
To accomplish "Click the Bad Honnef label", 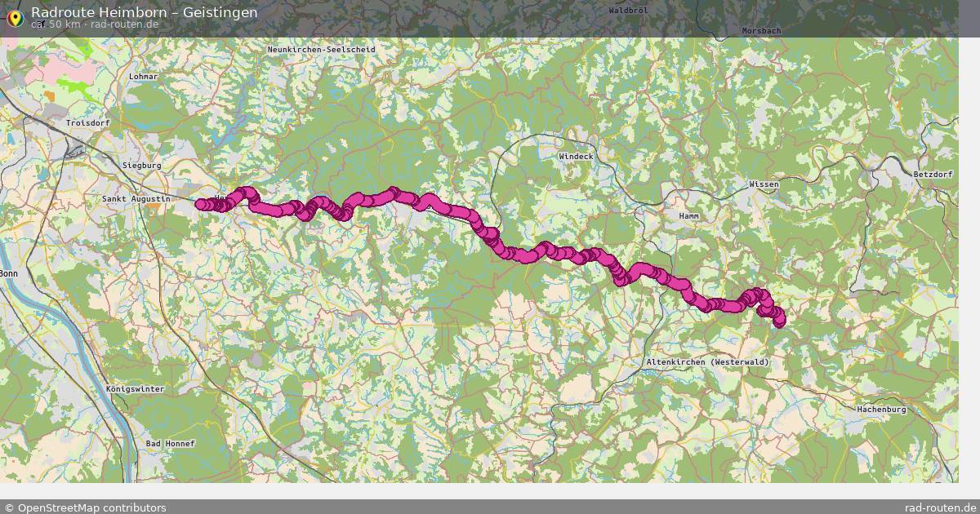I will (x=171, y=443).
